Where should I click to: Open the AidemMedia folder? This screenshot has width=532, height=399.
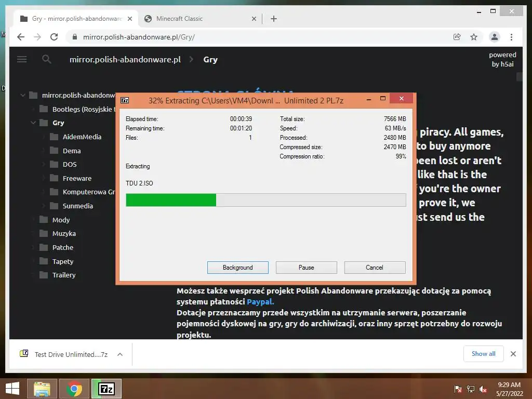coord(82,137)
